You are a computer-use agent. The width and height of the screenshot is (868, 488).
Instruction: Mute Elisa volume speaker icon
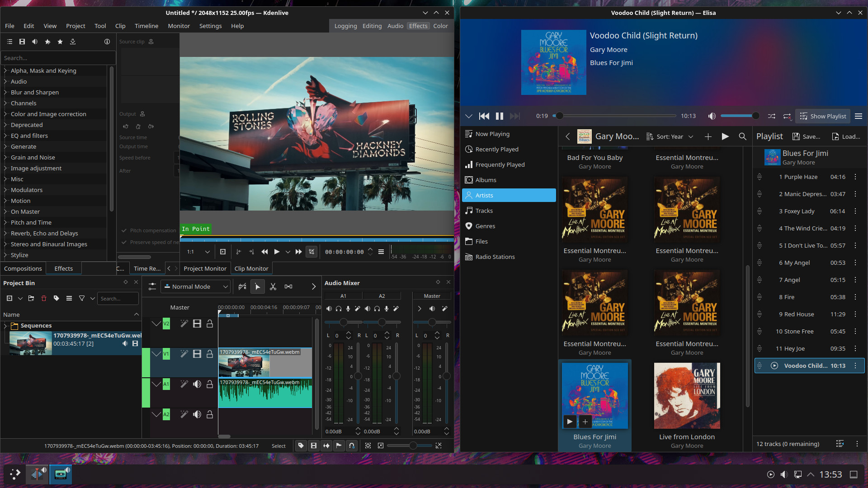click(712, 116)
